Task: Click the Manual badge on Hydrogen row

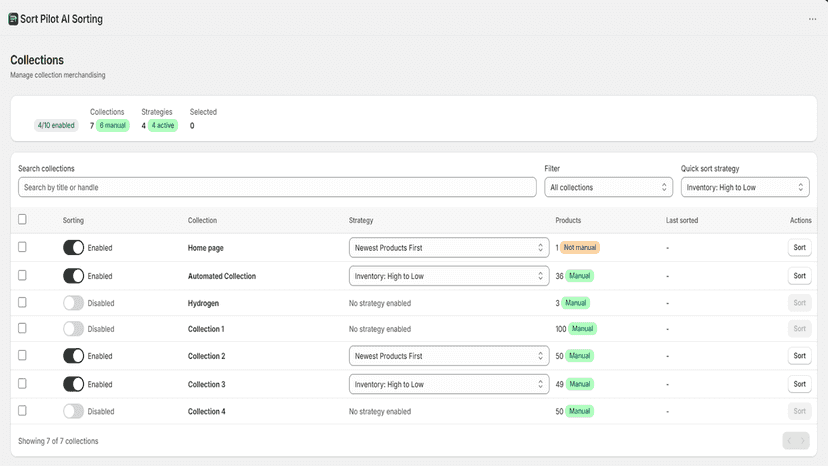Action: click(x=576, y=303)
